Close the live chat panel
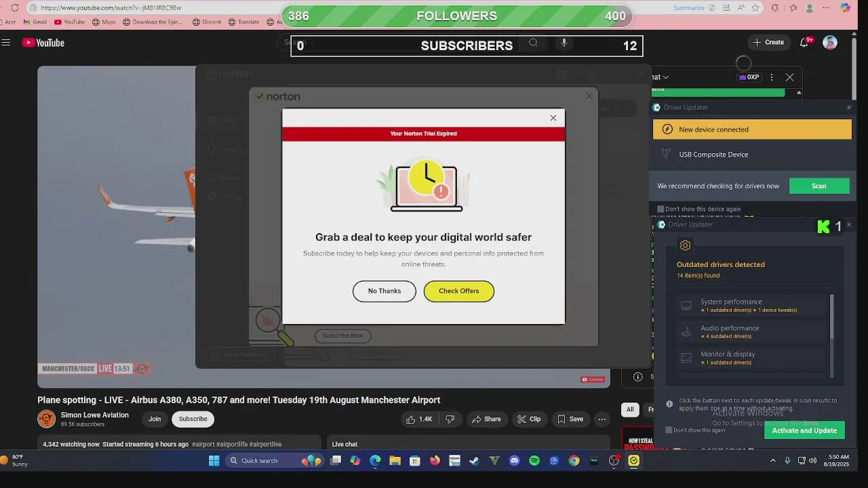This screenshot has width=868, height=488. point(790,77)
